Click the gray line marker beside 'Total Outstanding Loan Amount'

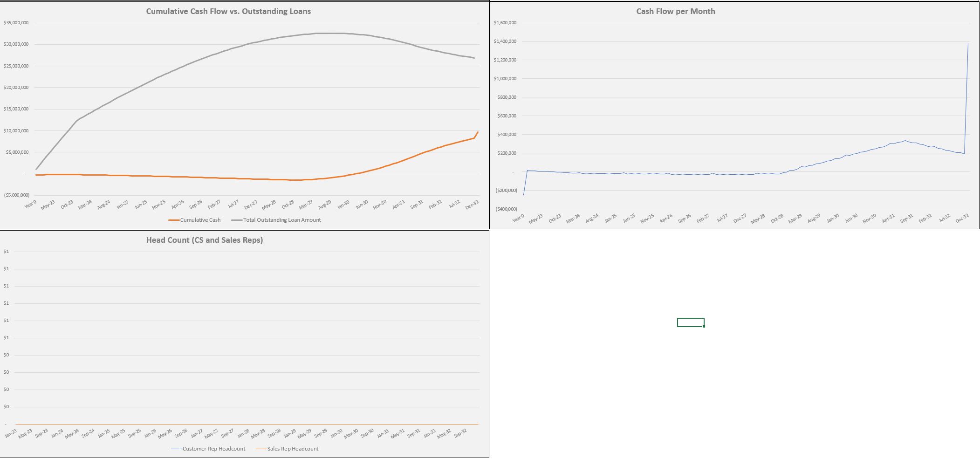[237, 220]
